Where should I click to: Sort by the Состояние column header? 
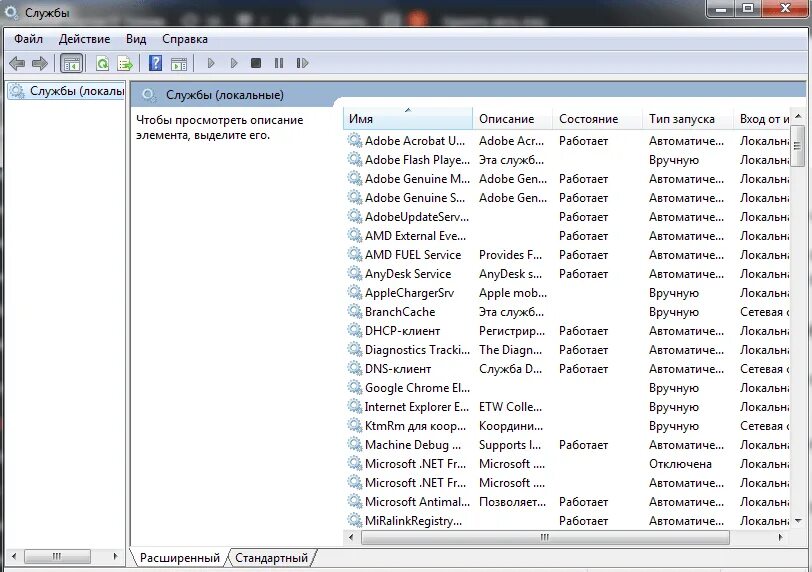point(598,119)
